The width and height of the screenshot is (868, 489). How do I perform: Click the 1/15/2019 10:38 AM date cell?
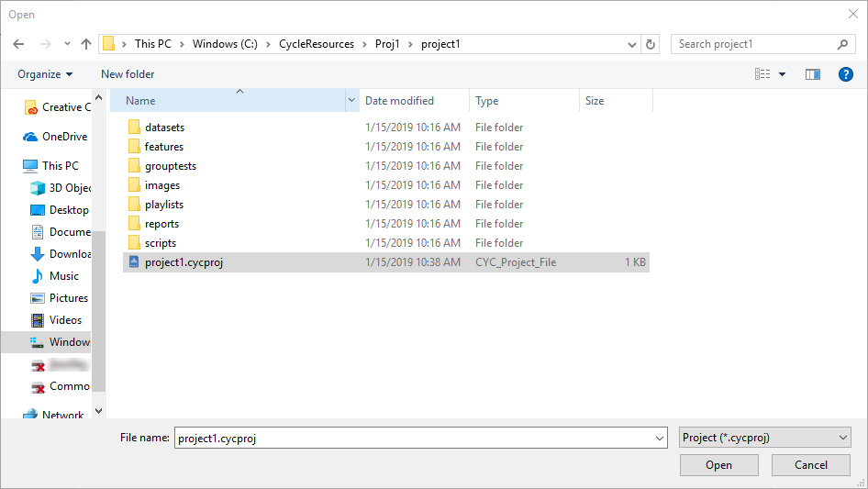point(412,262)
